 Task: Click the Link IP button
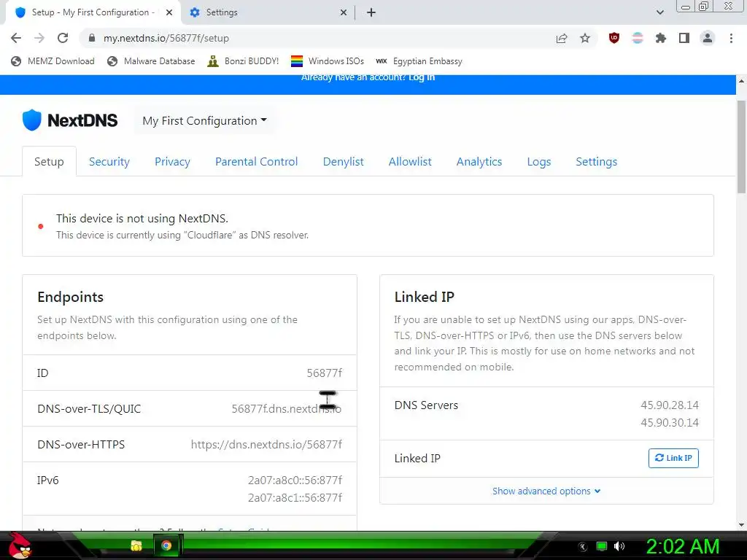673,458
